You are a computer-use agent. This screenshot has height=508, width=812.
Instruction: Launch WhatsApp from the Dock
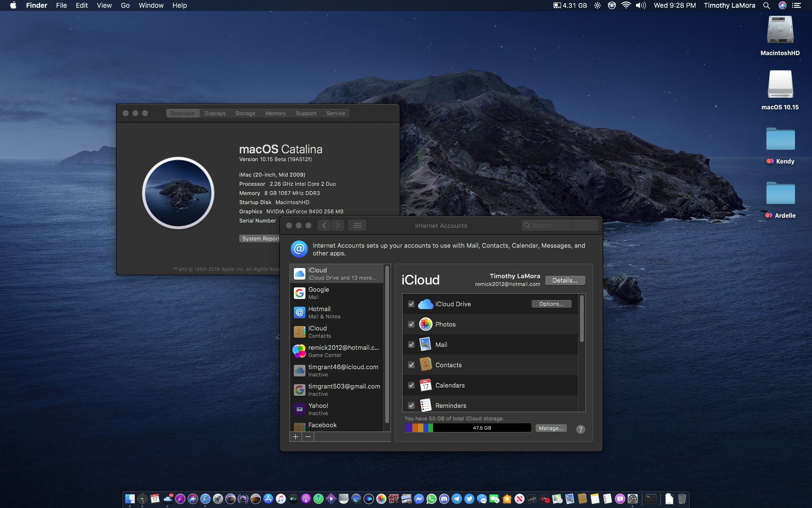[432, 499]
